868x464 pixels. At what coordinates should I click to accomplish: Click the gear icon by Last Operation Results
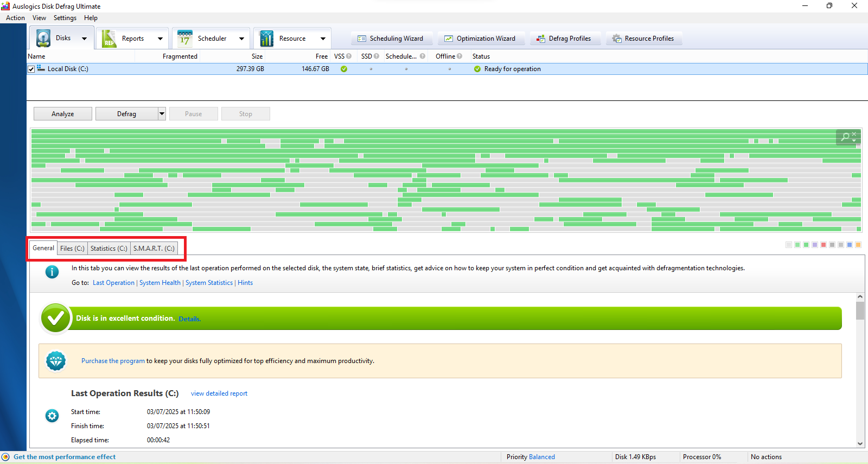click(x=52, y=416)
